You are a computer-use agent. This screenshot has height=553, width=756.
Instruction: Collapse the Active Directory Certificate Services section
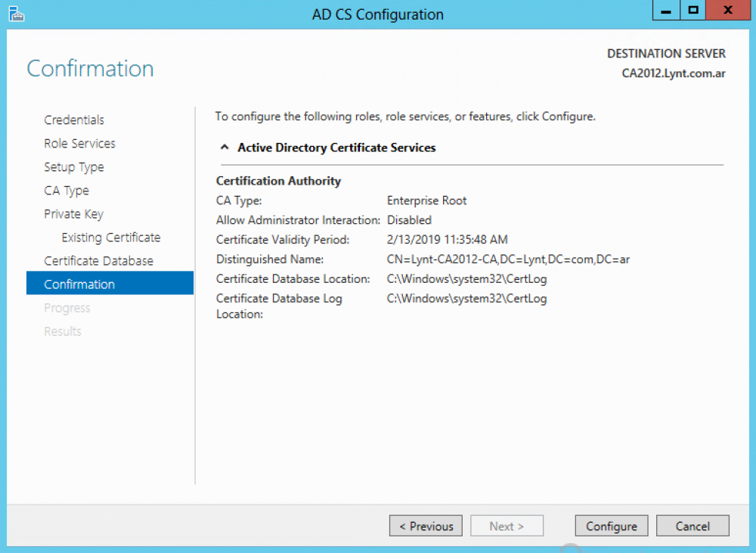tap(225, 148)
